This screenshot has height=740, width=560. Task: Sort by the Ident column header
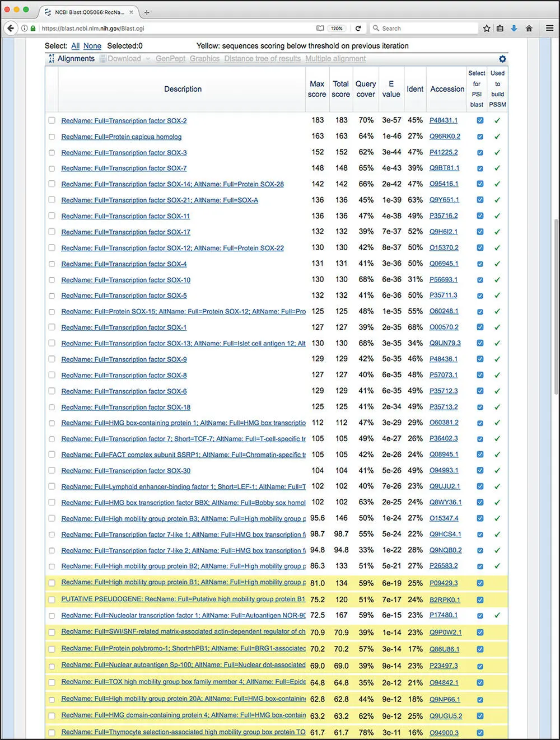tap(415, 89)
